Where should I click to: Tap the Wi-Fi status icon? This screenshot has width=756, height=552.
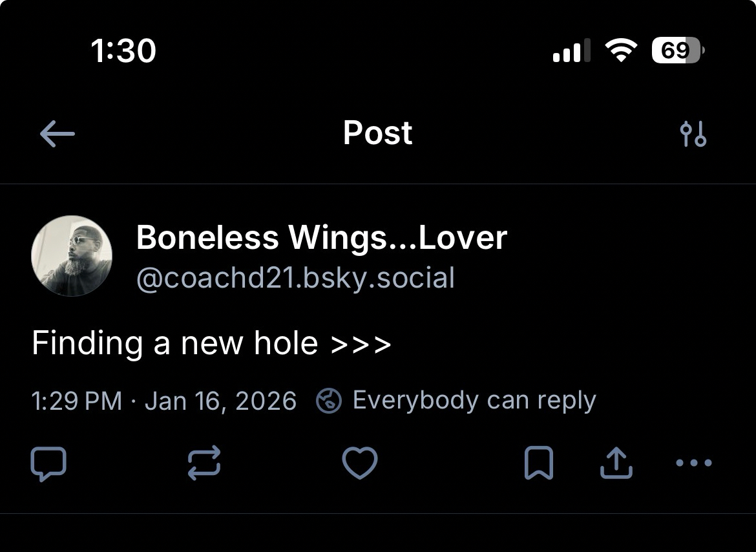tap(620, 50)
